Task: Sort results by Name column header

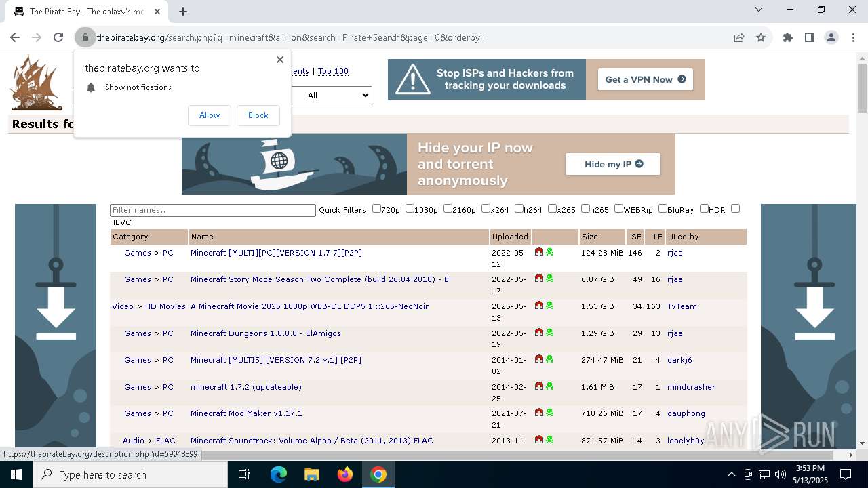Action: click(202, 237)
